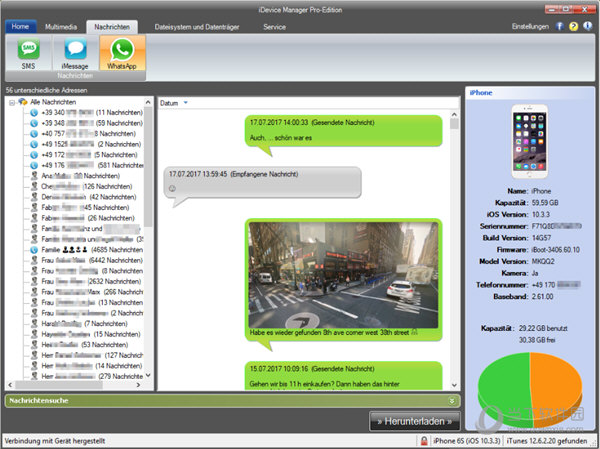The image size is (600, 449).
Task: Select Frau contact with 2632 Nachrichten
Action: point(91,281)
